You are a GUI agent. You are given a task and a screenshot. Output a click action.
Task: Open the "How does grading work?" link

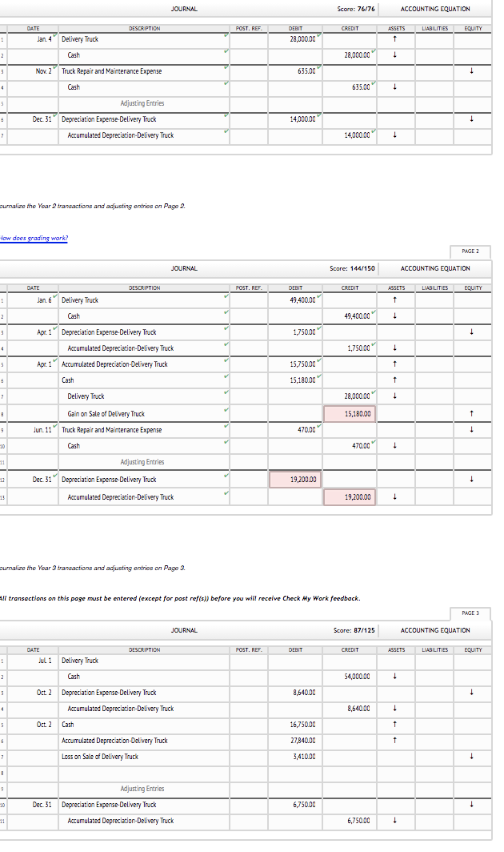click(x=34, y=238)
